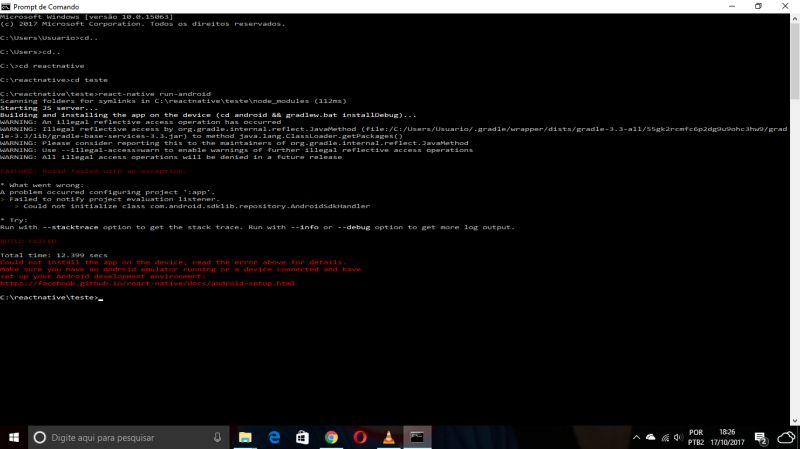Restore down the Prompt de Comando window
This screenshot has height=449, width=800.
(758, 6)
